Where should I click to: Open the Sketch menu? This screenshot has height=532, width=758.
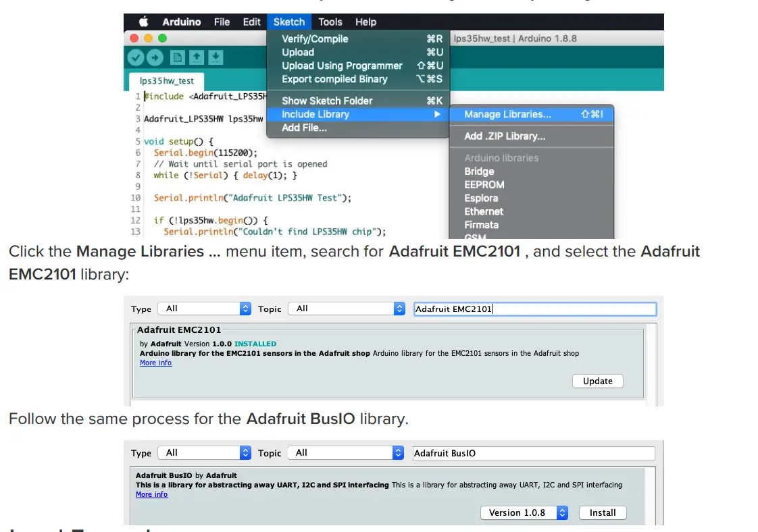pyautogui.click(x=288, y=22)
